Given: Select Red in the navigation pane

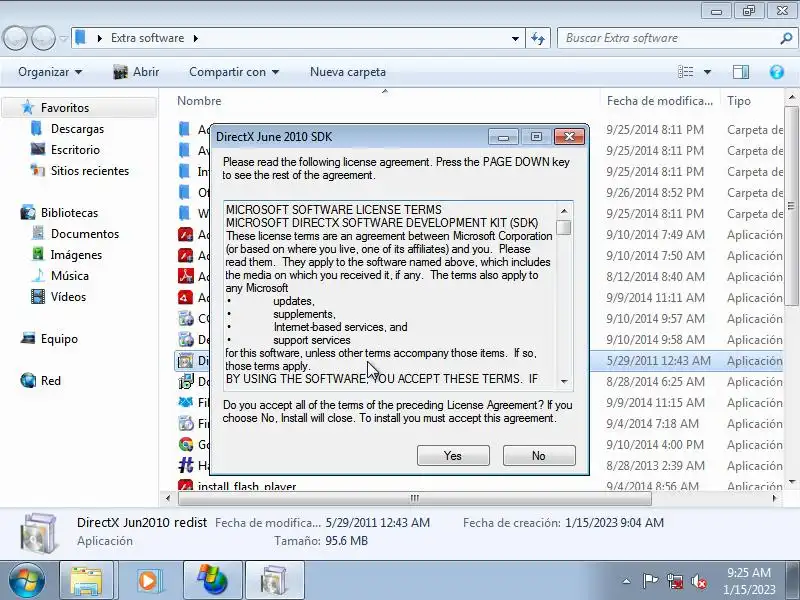Looking at the screenshot, I should [51, 381].
